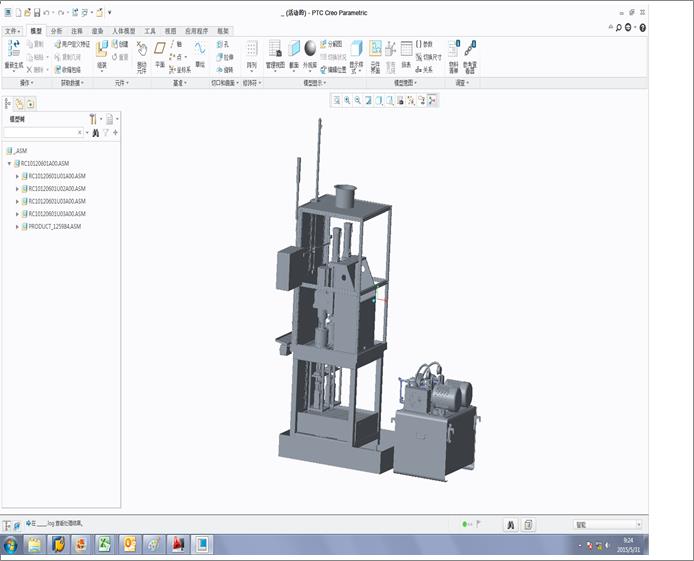This screenshot has height=561, width=694.
Task: Open the Operations (操作) group dropdown
Action: click(27, 83)
